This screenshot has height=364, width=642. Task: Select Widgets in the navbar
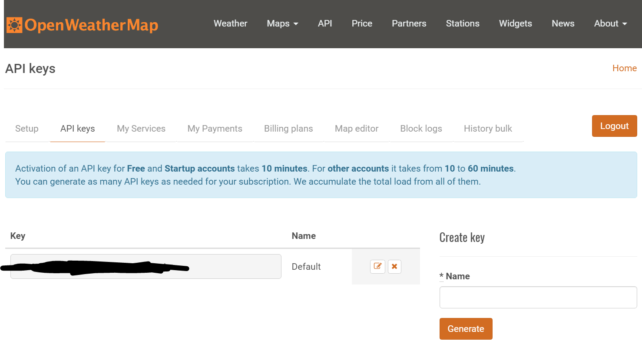point(515,23)
